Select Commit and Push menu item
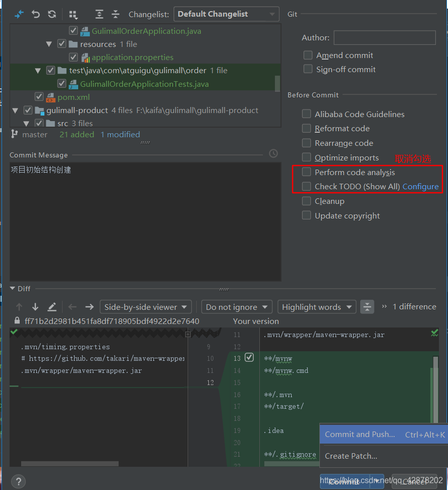 [x=383, y=434]
